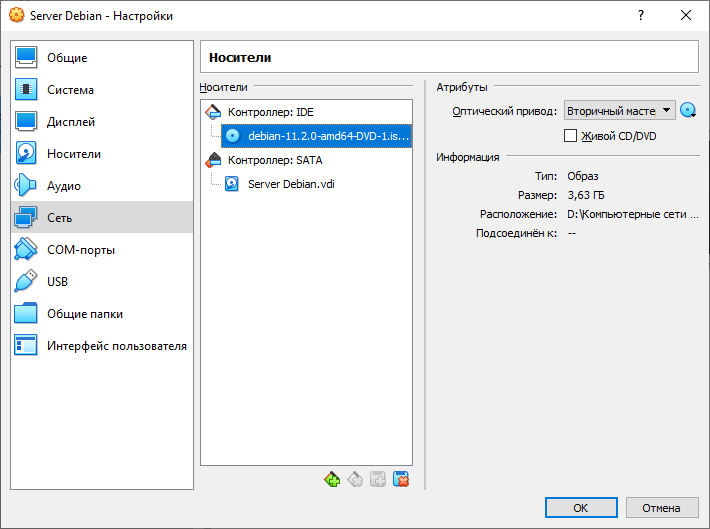Select the SATA controller in the tree

coord(274,160)
